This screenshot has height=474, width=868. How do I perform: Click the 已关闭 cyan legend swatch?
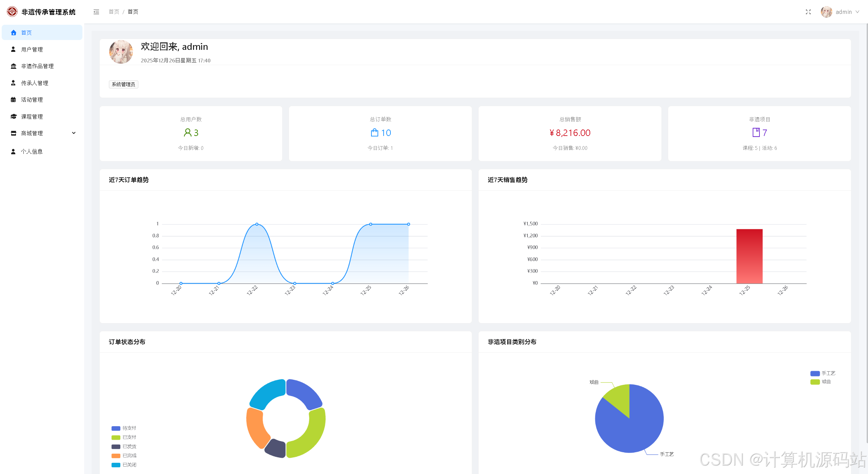[116, 465]
